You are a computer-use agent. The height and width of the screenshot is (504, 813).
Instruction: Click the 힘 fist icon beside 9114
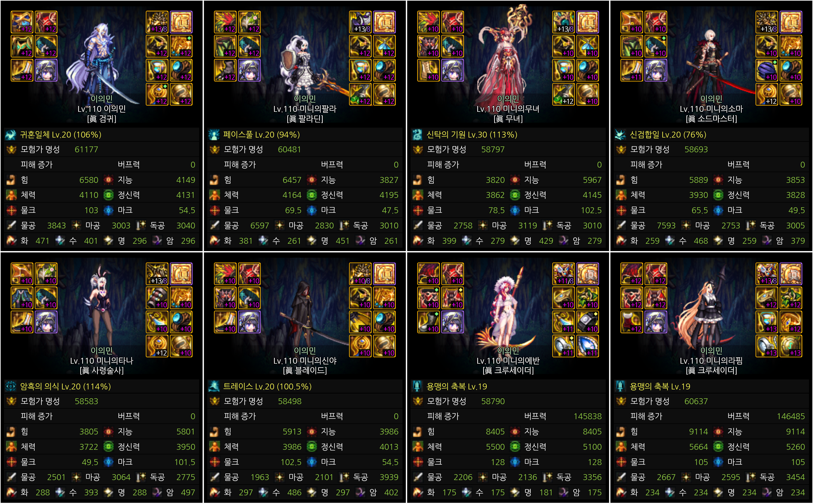[621, 432]
